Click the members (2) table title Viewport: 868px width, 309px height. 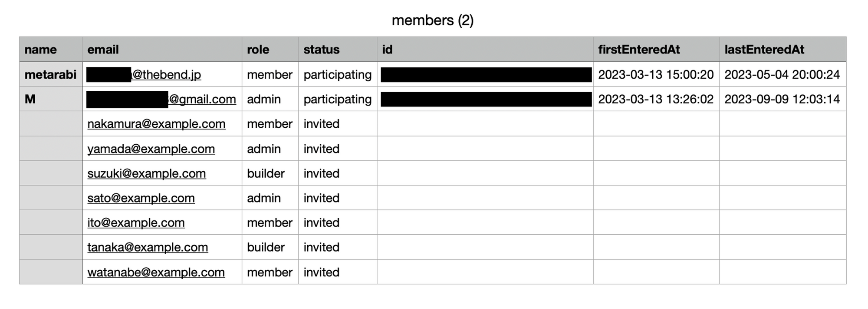(x=433, y=20)
